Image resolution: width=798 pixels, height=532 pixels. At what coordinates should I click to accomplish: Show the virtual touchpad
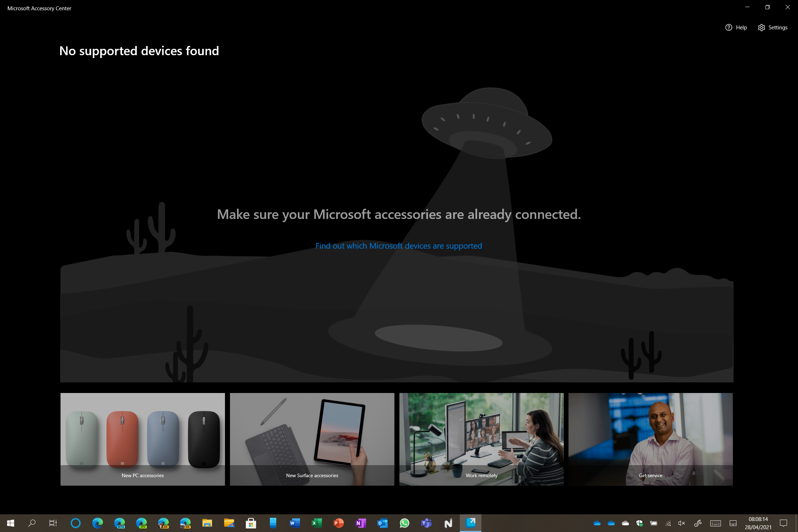pyautogui.click(x=733, y=523)
